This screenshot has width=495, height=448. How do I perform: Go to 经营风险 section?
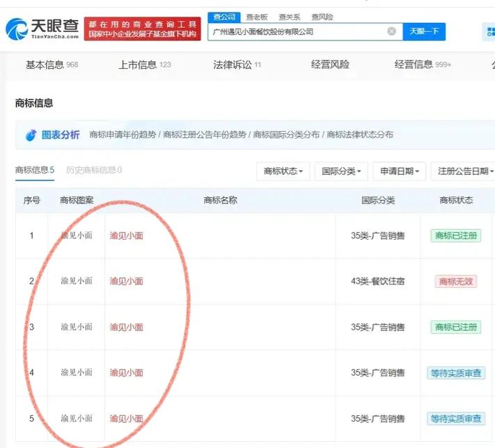[x=330, y=65]
